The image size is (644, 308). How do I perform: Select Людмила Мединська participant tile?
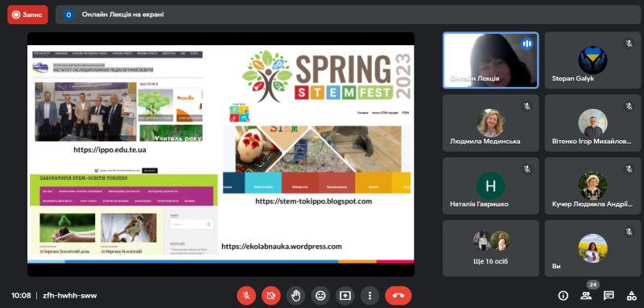(490, 123)
